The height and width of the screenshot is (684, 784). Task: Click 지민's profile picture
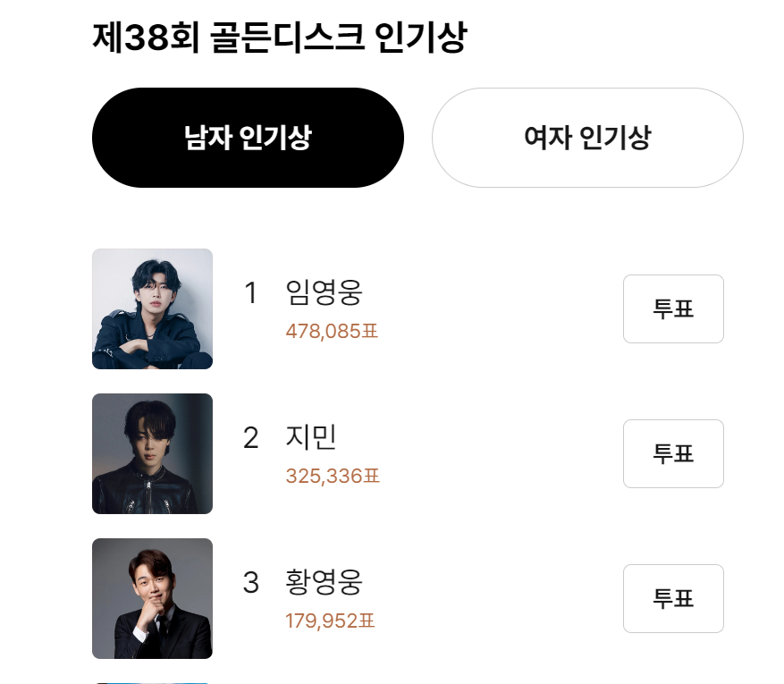coord(152,453)
